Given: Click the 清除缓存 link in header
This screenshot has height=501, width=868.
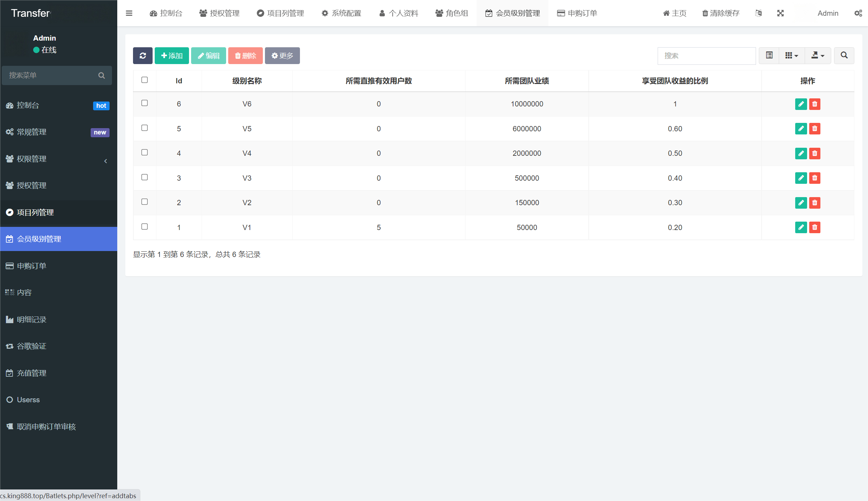Looking at the screenshot, I should (x=721, y=13).
